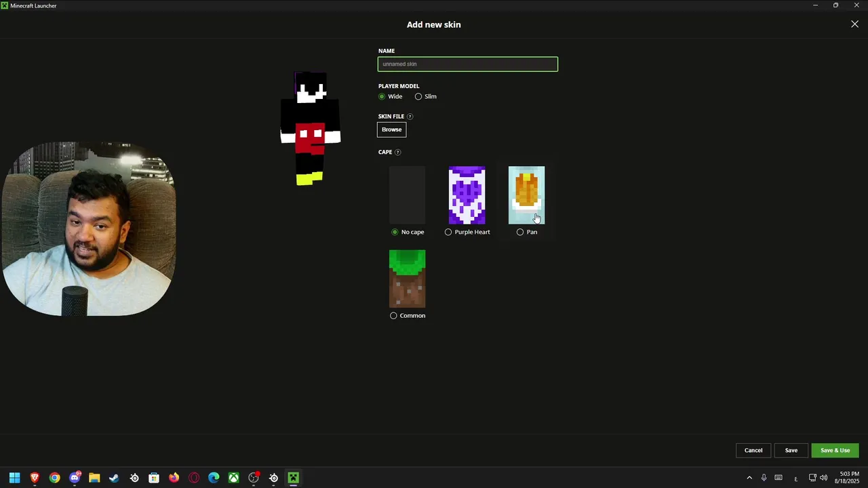
Task: Choose the Common cape thumbnail
Action: 407,279
